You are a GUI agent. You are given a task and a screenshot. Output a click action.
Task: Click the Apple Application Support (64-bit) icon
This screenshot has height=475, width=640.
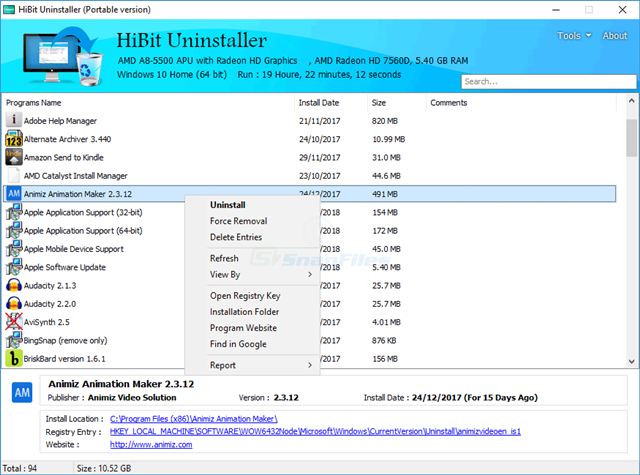coord(13,230)
